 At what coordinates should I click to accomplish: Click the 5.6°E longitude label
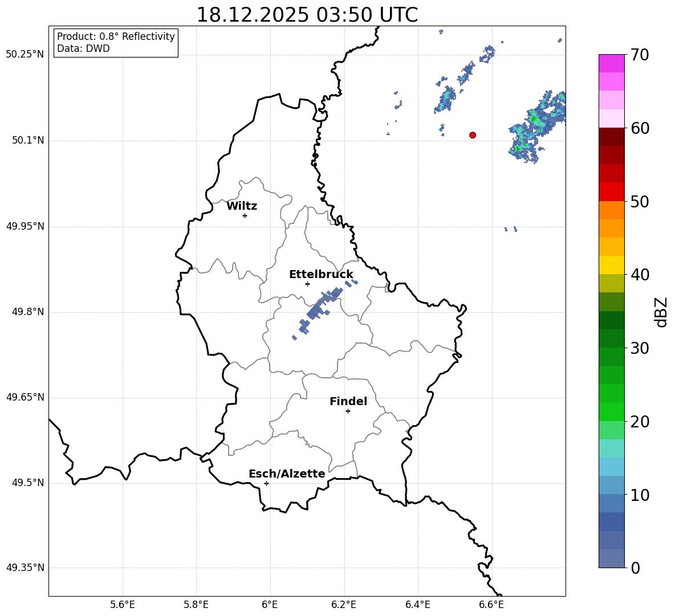[x=123, y=605]
